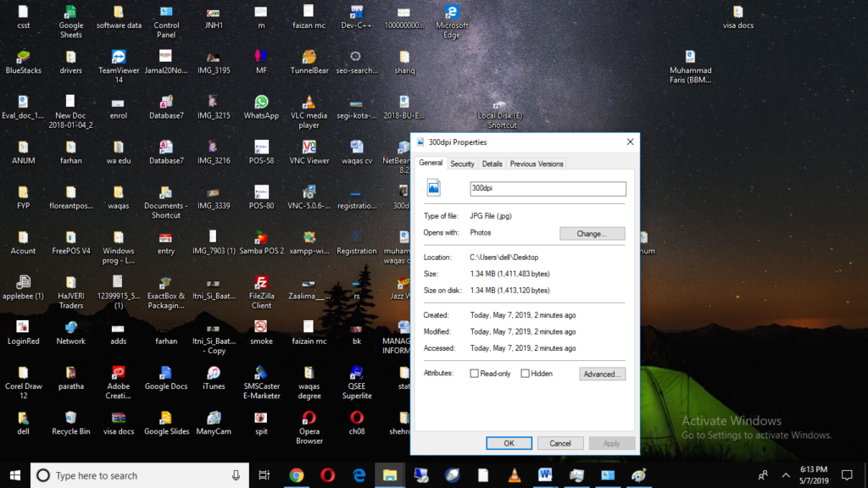
Task: Select the Corel Draw 12 desktop icon
Action: [23, 382]
